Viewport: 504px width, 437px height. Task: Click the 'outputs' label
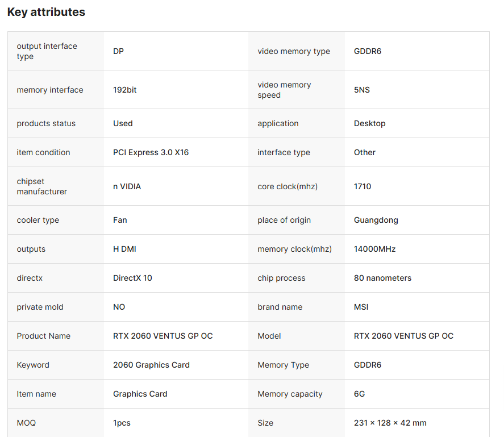point(31,249)
